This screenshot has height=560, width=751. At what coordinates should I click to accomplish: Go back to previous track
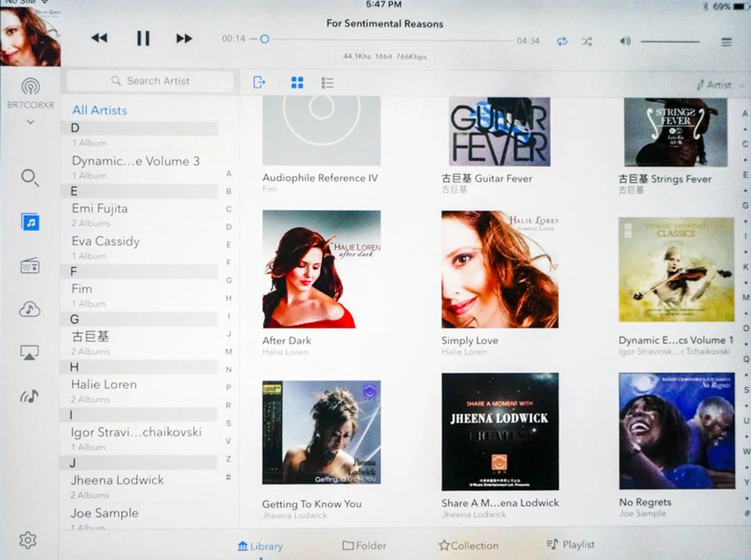click(99, 38)
